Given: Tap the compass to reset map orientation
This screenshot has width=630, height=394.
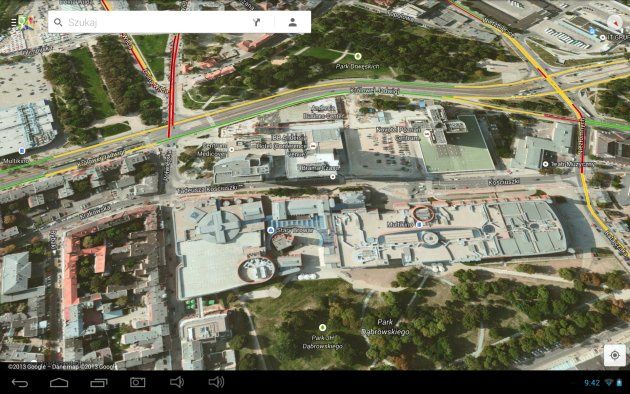Looking at the screenshot, I should [616, 22].
